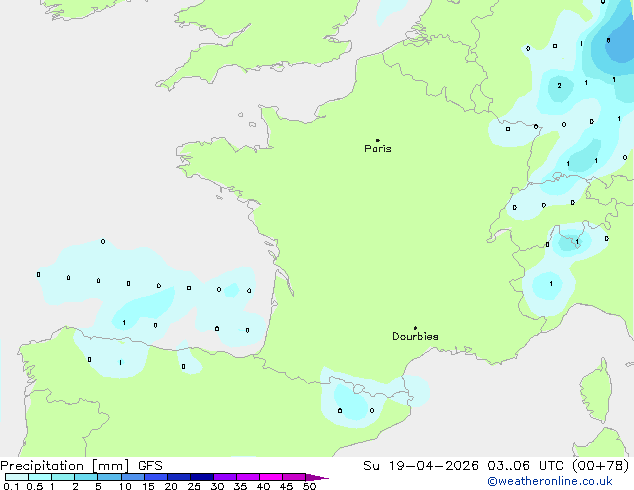Click the '03..06 UTC' time range text
634x490 pixels.
click(525, 466)
